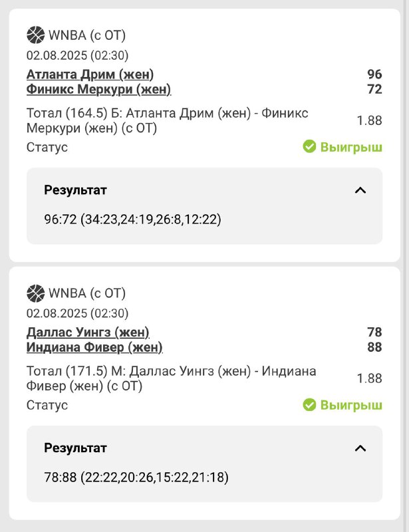This screenshot has height=532, width=409.
Task: Click the WNBA (с ОТ) label above Атланта Дрим
Action: pos(86,35)
